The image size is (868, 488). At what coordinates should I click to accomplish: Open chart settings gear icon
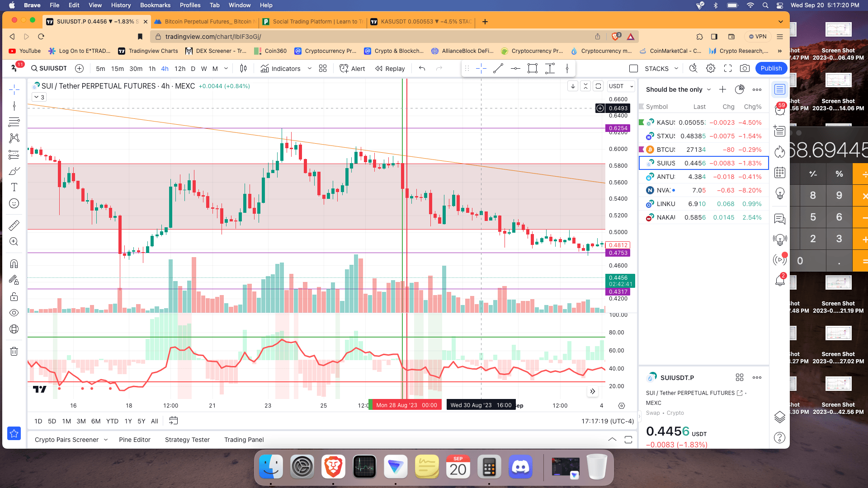pyautogui.click(x=711, y=68)
